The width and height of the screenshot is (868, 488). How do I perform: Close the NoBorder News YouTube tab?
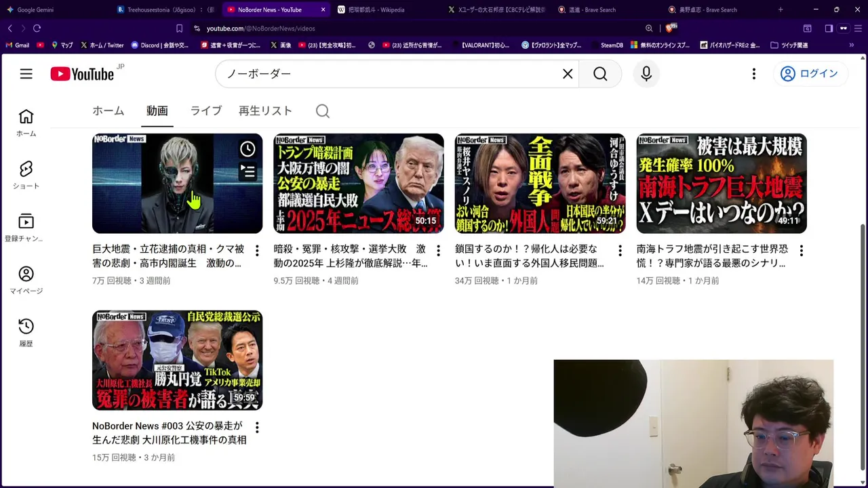coord(323,9)
